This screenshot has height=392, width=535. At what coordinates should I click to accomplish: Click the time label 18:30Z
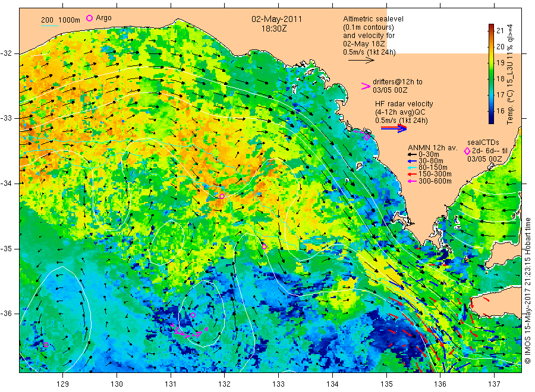click(x=274, y=29)
